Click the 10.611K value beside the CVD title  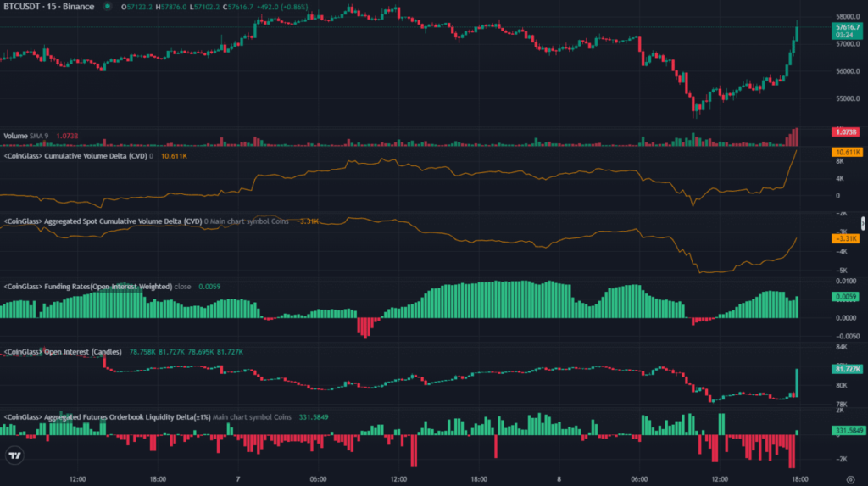click(174, 156)
